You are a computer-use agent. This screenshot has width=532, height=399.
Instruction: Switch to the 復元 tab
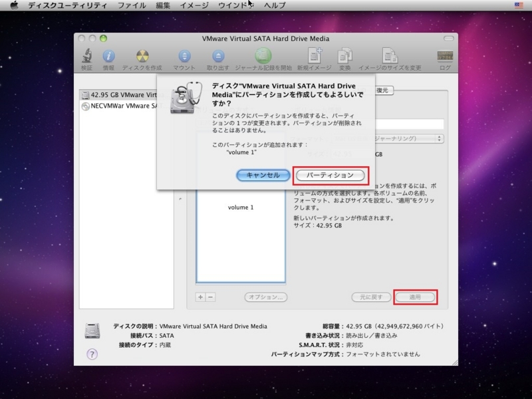tap(383, 90)
